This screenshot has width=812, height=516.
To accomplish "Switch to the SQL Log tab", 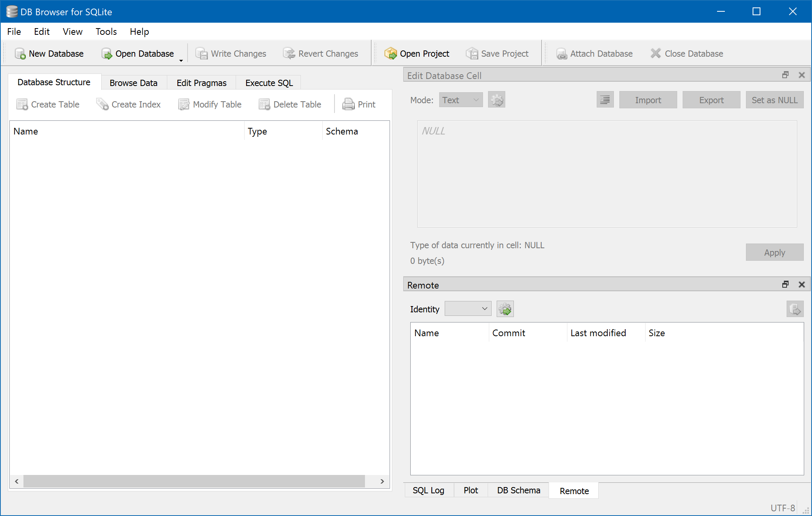I will click(x=429, y=490).
